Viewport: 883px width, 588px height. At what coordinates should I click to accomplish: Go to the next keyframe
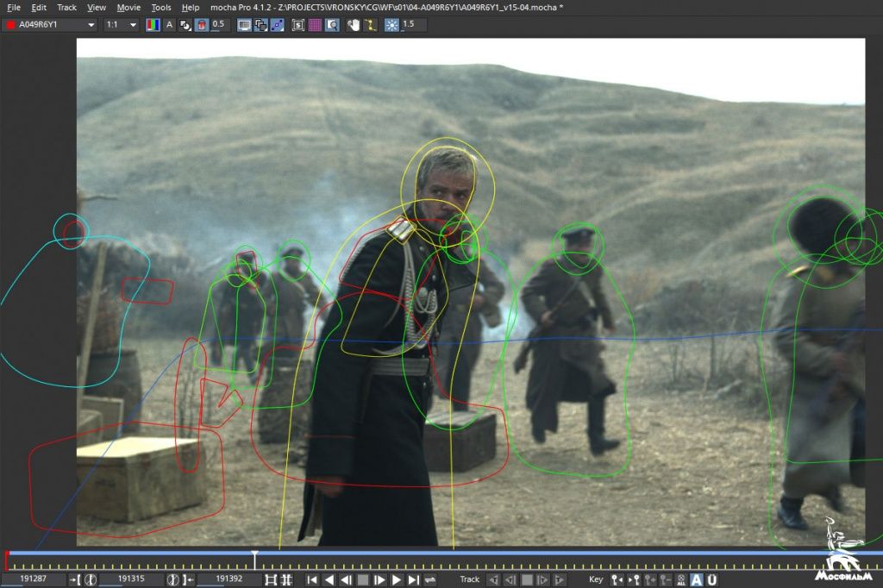(x=634, y=579)
